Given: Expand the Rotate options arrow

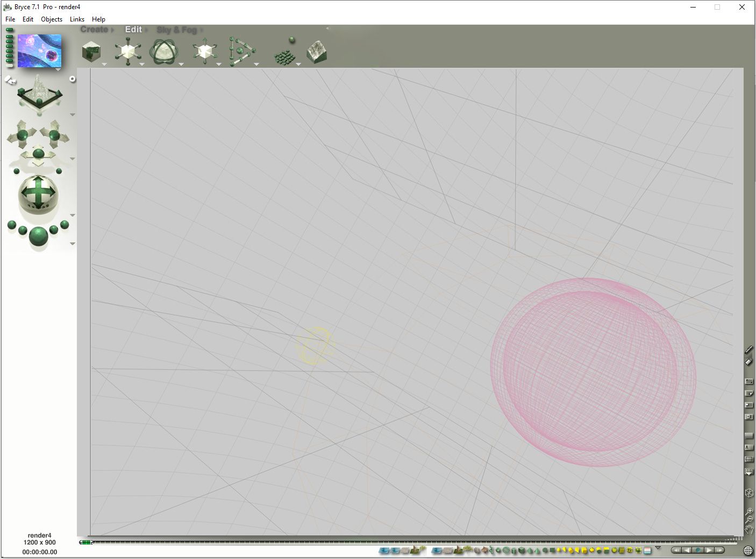Looking at the screenshot, I should click(181, 64).
